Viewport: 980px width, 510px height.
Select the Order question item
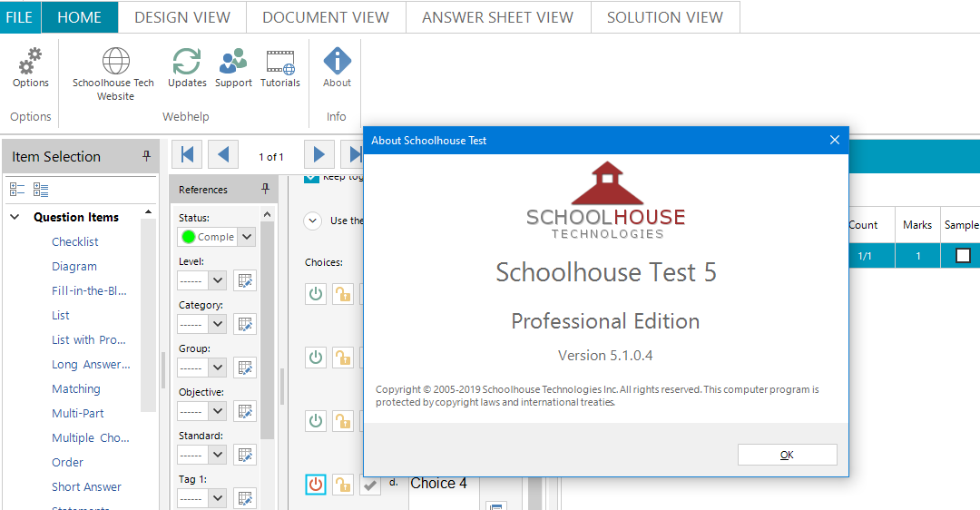point(67,463)
